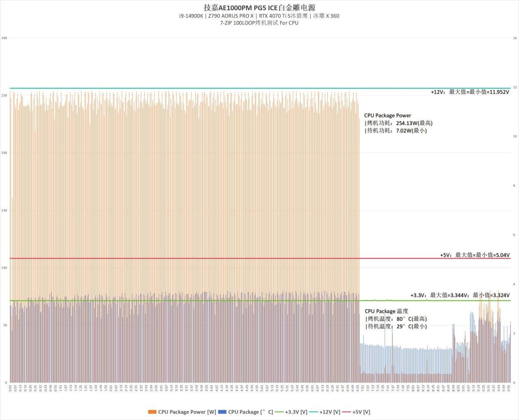
Task: Click the orange CPU Package Power legend swatch
Action: (x=152, y=412)
